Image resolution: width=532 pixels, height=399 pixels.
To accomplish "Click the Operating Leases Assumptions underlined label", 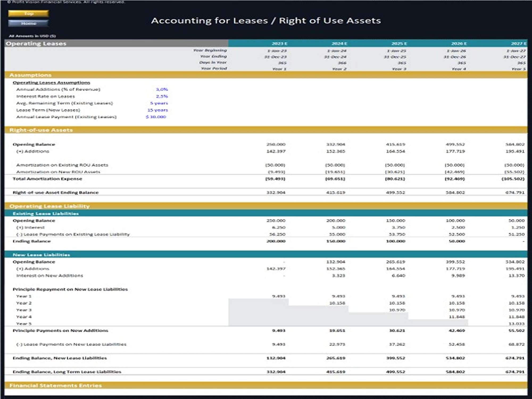I will pyautogui.click(x=51, y=82).
